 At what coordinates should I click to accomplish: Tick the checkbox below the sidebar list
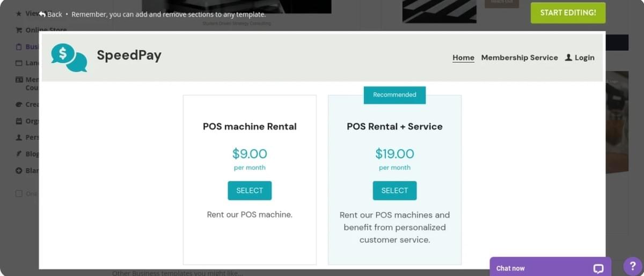click(x=19, y=193)
